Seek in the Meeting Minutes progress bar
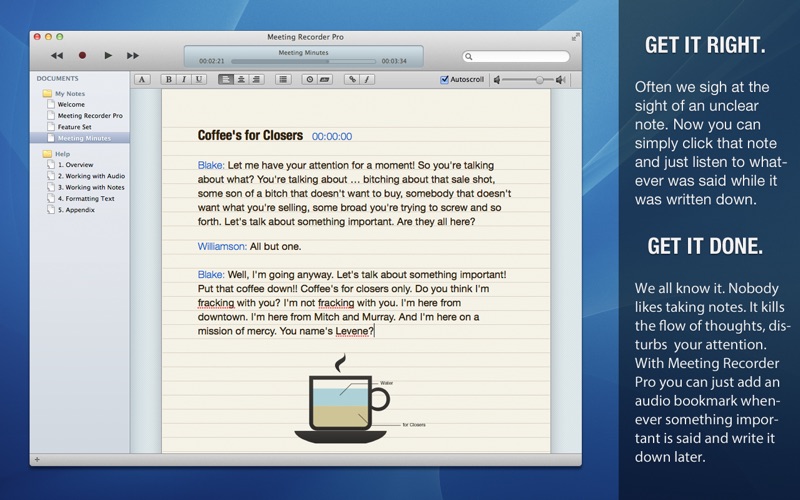 (x=303, y=61)
